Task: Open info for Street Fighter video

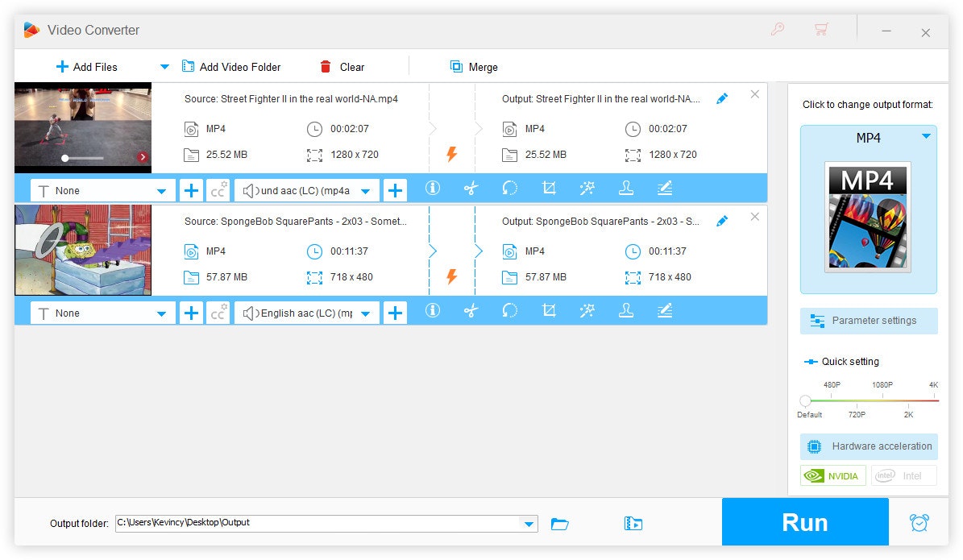Action: pos(433,188)
